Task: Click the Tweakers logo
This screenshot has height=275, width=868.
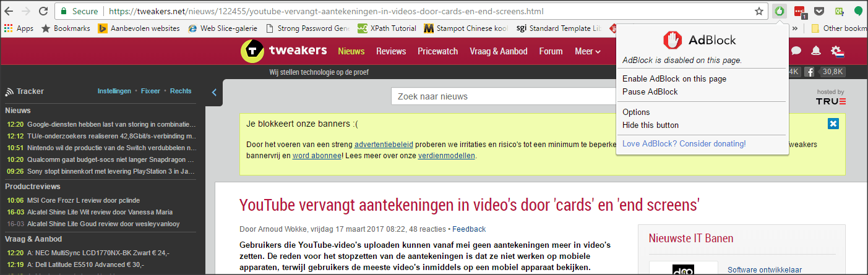Action: click(283, 51)
